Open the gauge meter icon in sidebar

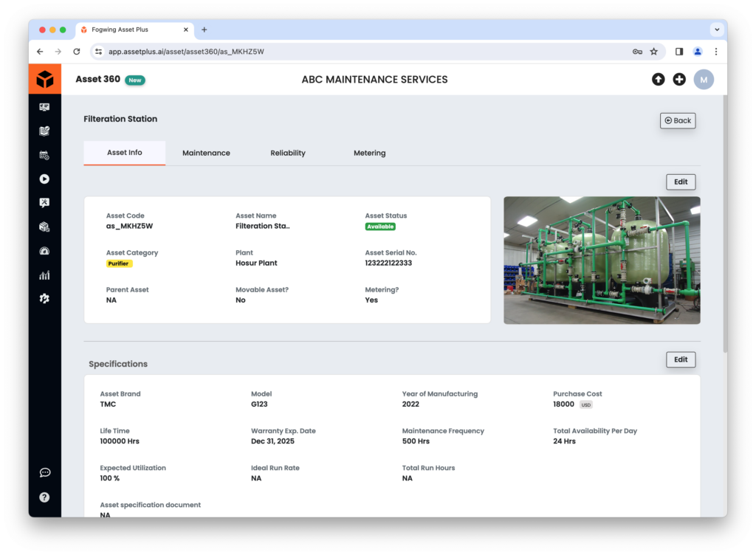click(x=44, y=251)
